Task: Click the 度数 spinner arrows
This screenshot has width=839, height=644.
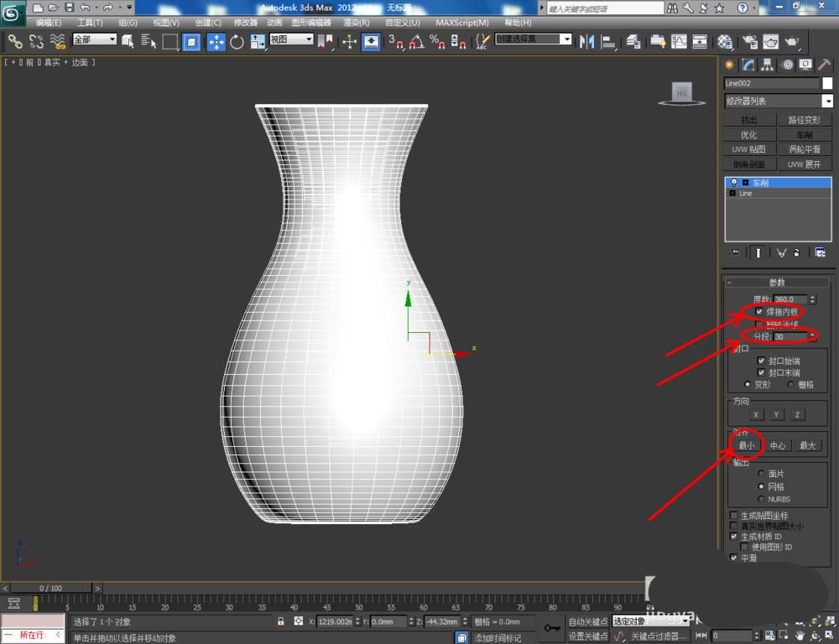Action: click(x=812, y=299)
